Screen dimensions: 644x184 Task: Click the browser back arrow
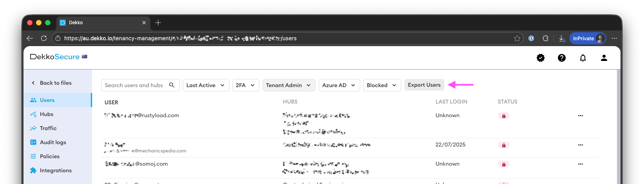coord(30,38)
